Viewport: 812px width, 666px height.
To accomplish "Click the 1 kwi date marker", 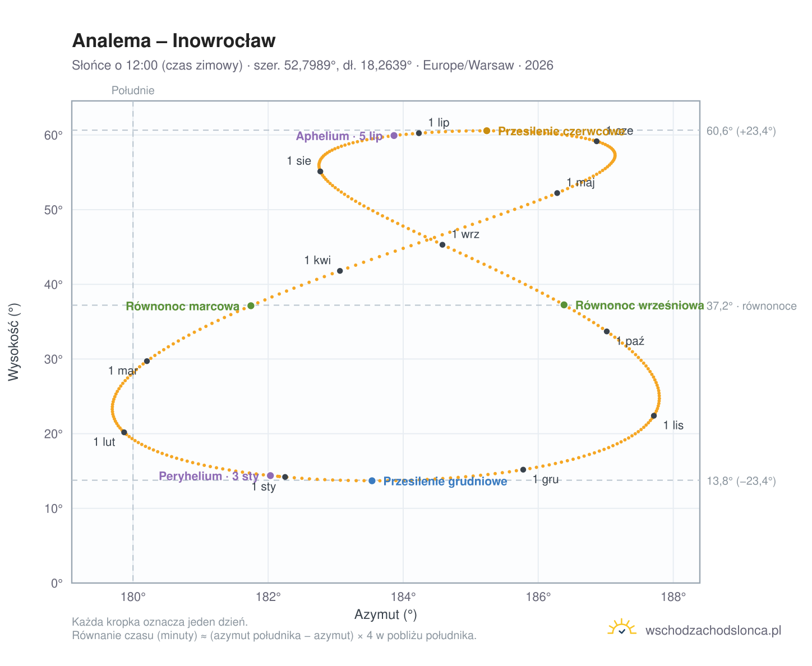I will (340, 271).
